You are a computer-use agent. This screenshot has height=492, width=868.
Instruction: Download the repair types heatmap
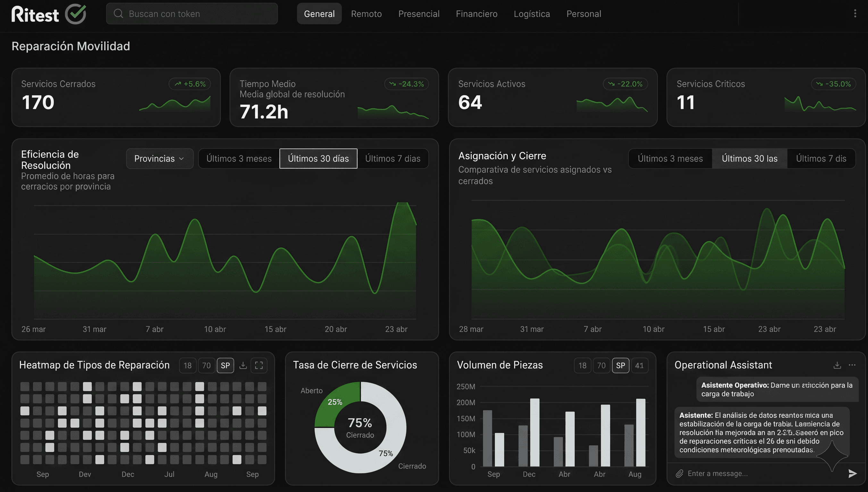click(243, 365)
